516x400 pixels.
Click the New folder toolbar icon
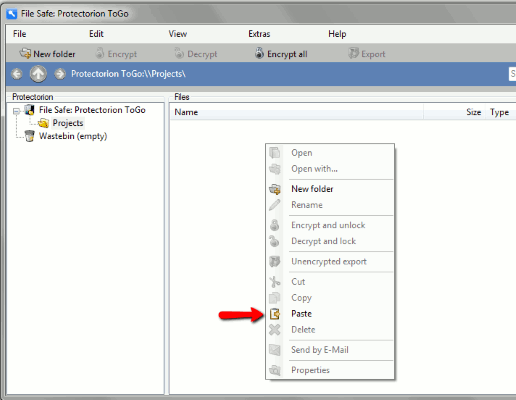(25, 53)
